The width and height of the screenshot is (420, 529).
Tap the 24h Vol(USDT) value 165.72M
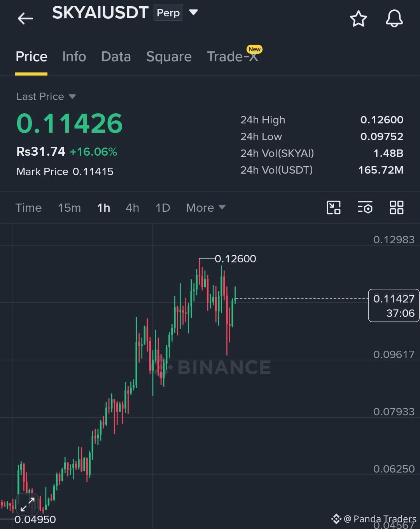381,170
